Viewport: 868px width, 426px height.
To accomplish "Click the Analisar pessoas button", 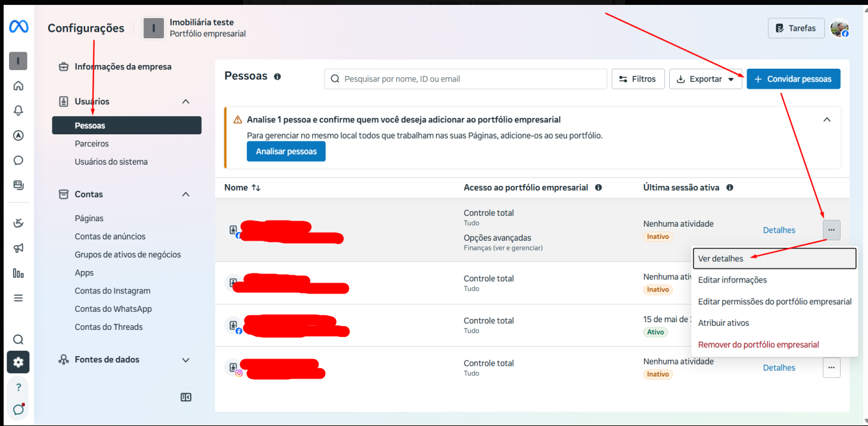I will coord(286,151).
